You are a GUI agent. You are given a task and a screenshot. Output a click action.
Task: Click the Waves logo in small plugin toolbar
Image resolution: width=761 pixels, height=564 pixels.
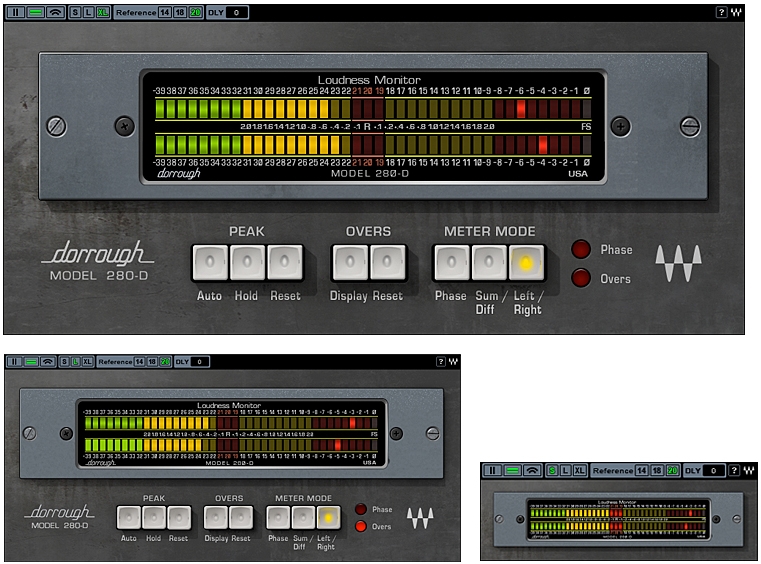749,470
